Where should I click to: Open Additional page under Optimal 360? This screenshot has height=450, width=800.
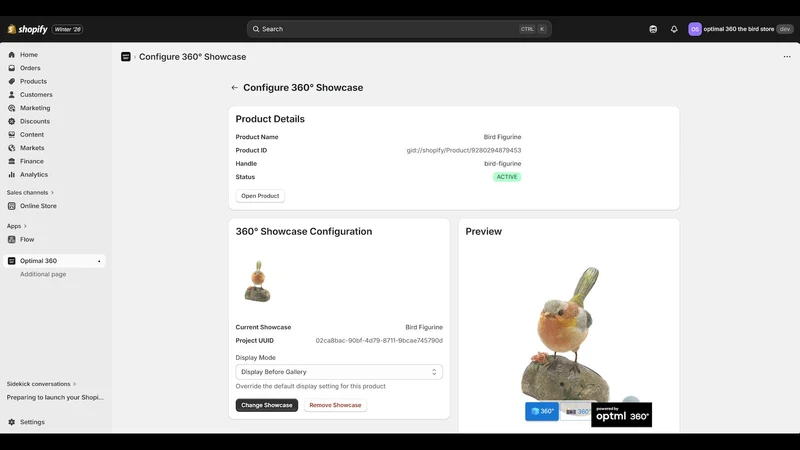[43, 274]
